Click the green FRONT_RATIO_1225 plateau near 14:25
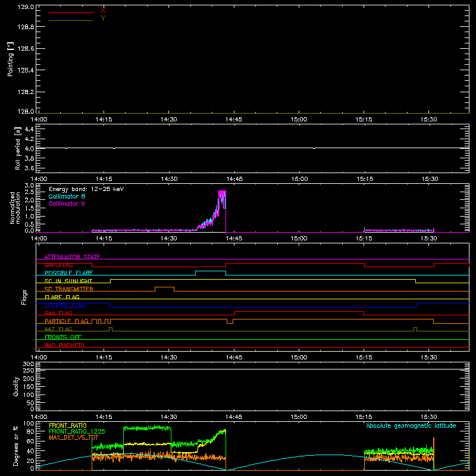The height and width of the screenshot is (476, 476). tap(147, 428)
